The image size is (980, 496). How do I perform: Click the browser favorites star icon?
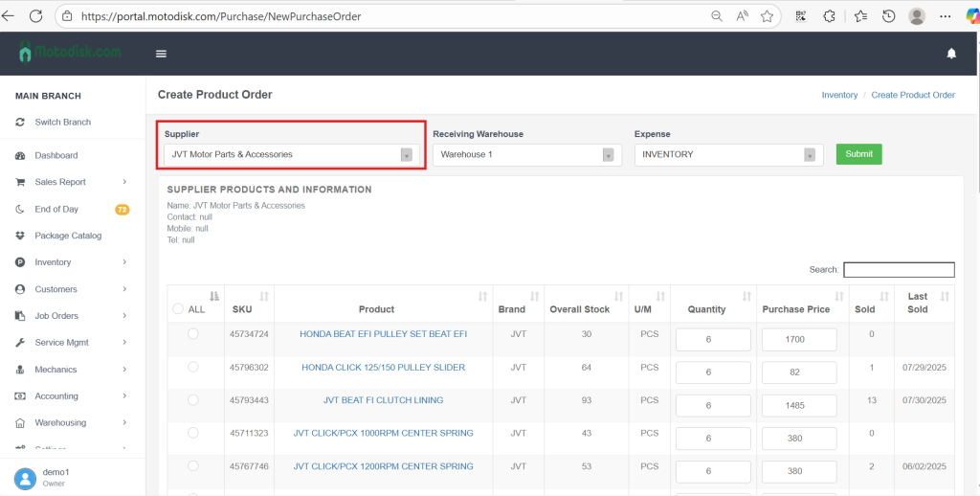[767, 16]
